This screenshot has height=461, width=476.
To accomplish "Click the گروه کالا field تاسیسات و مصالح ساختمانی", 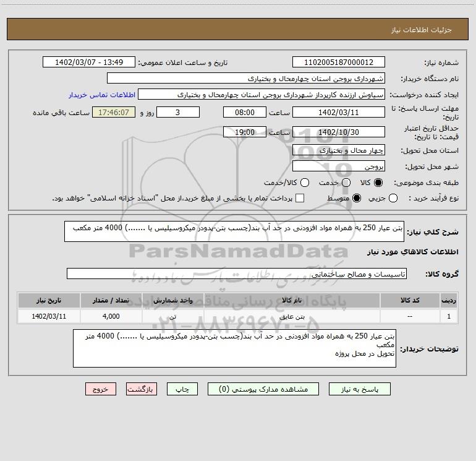I will coord(237,274).
